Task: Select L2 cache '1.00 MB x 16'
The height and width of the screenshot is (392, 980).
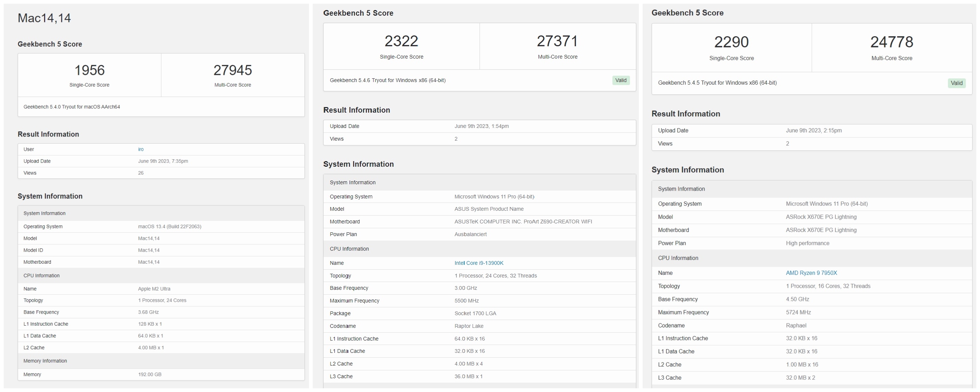Action: coord(802,365)
